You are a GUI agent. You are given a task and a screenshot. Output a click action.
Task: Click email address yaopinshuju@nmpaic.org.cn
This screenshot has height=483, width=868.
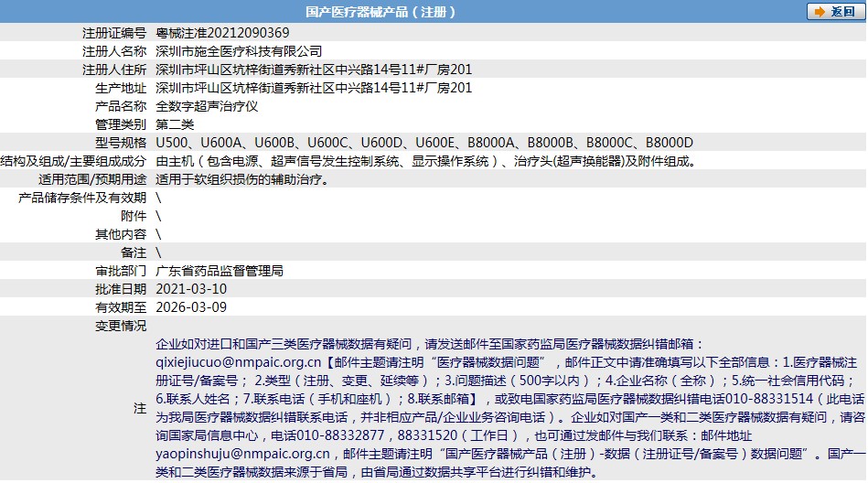[x=242, y=454]
